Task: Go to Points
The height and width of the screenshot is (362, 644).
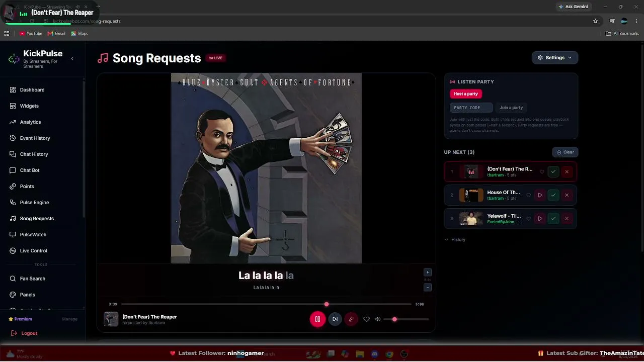Action: (x=27, y=187)
